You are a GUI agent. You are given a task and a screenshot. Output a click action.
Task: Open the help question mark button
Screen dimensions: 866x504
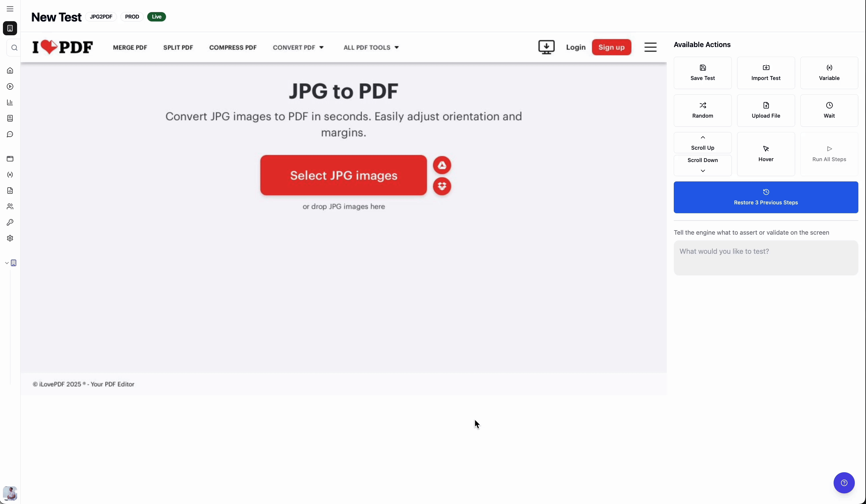[x=844, y=483]
